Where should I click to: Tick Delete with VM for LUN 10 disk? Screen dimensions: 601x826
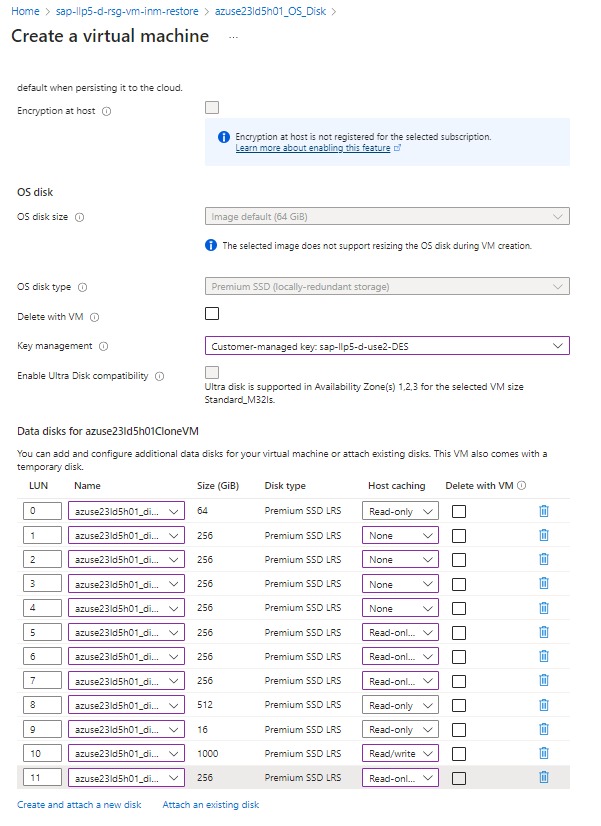pos(459,753)
